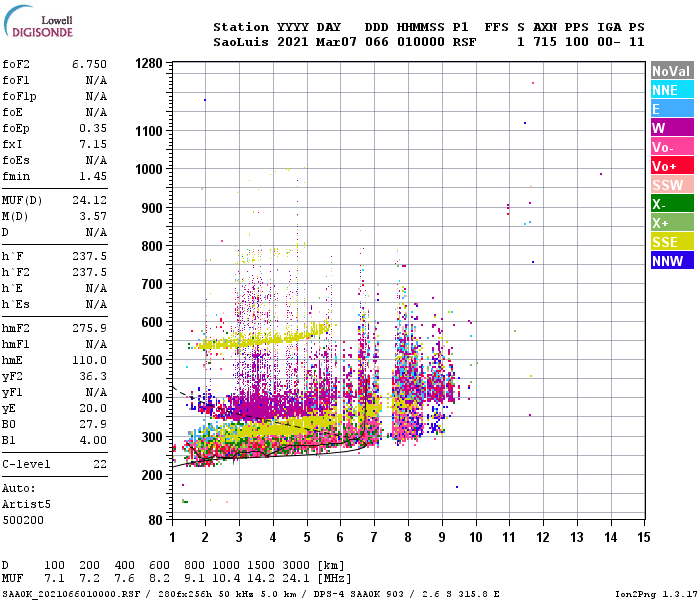Image resolution: width=700 pixels, height=600 pixels.
Task: Click the RSF program label in header
Action: click(x=464, y=42)
